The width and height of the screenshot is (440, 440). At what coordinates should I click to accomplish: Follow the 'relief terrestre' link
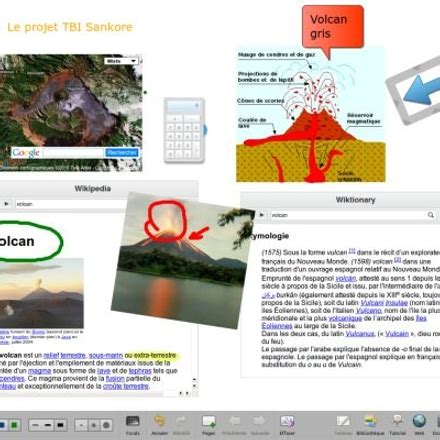64,355
